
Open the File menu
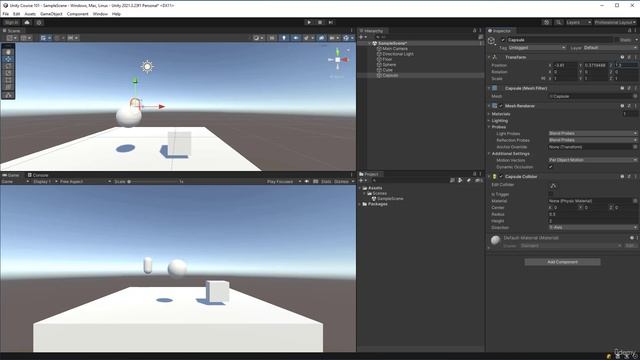point(6,14)
